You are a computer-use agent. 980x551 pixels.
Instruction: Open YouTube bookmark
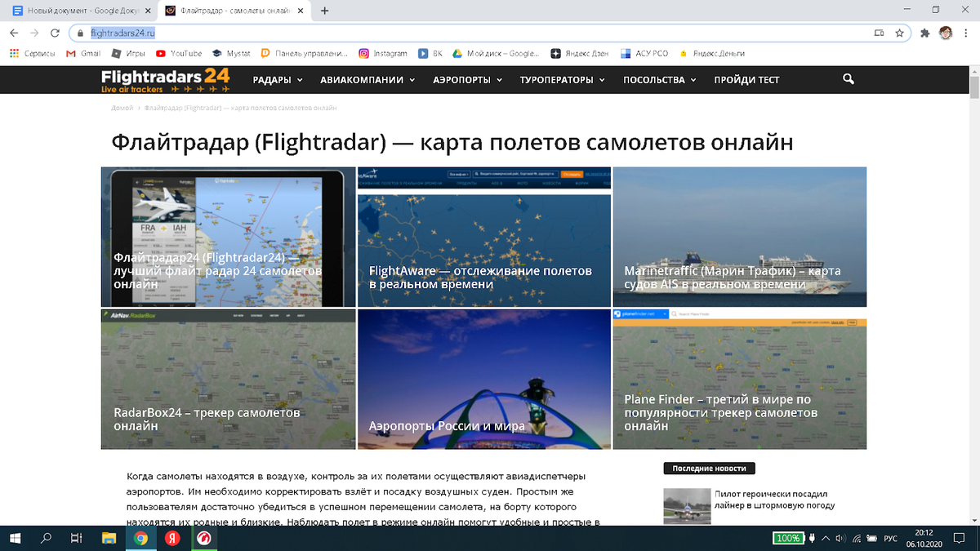click(179, 53)
